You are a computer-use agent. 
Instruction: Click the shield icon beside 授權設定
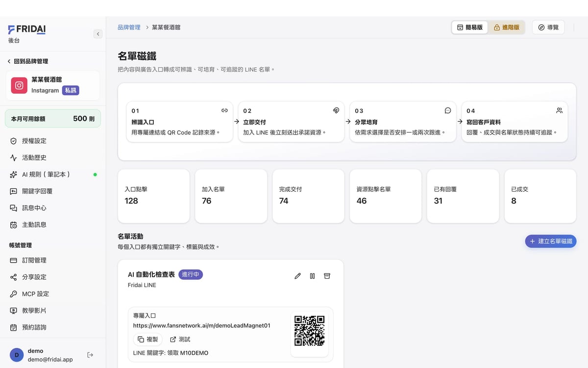coord(14,141)
